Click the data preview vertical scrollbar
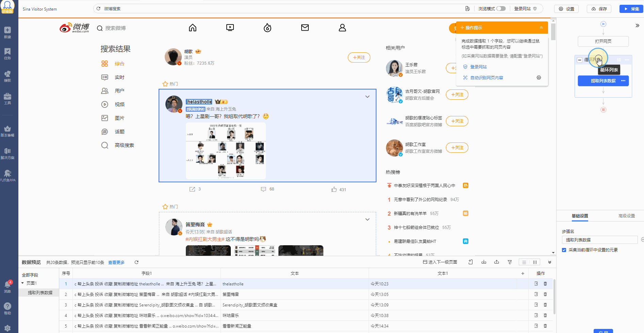The width and height of the screenshot is (644, 333). tap(554, 297)
